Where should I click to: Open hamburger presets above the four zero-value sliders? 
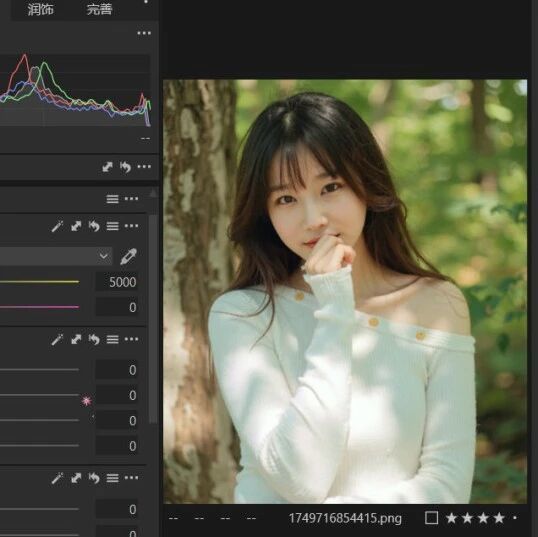(x=113, y=340)
